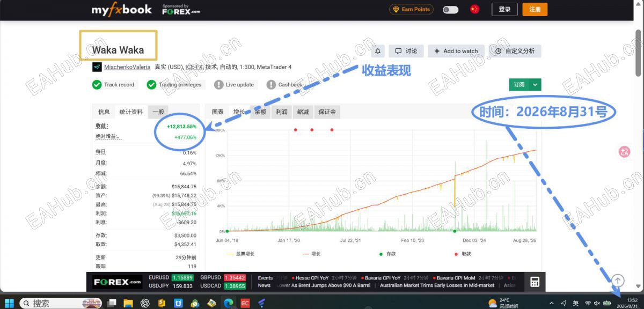The width and height of the screenshot is (644, 309).
Task: Click the Earn Points button
Action: pos(412,9)
